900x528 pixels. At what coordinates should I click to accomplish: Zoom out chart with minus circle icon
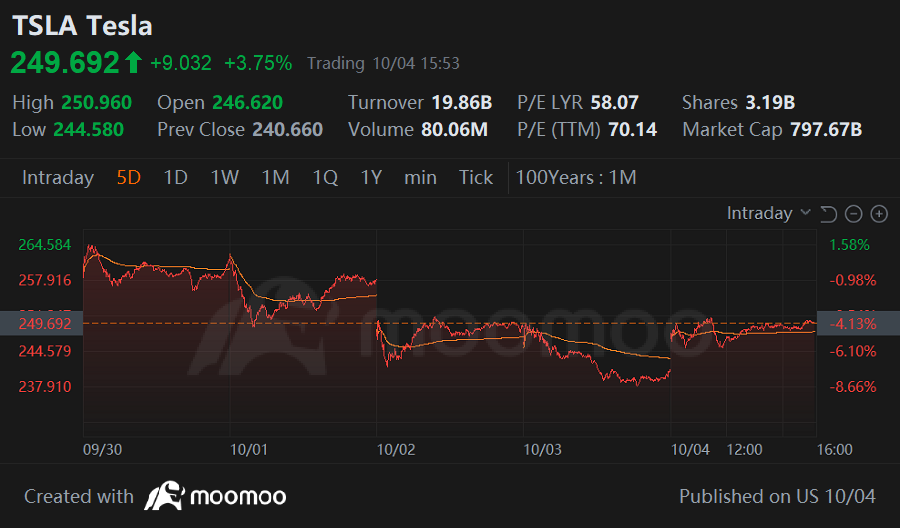click(854, 214)
